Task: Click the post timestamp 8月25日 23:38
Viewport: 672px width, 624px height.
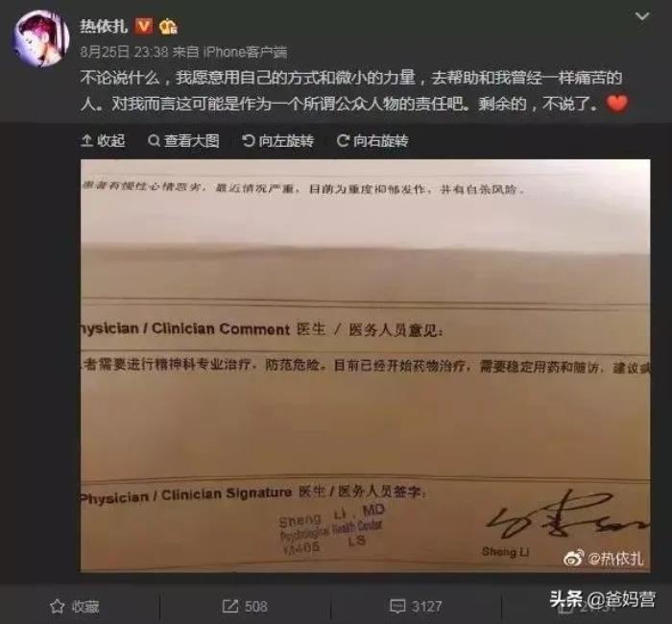Action: coord(124,52)
